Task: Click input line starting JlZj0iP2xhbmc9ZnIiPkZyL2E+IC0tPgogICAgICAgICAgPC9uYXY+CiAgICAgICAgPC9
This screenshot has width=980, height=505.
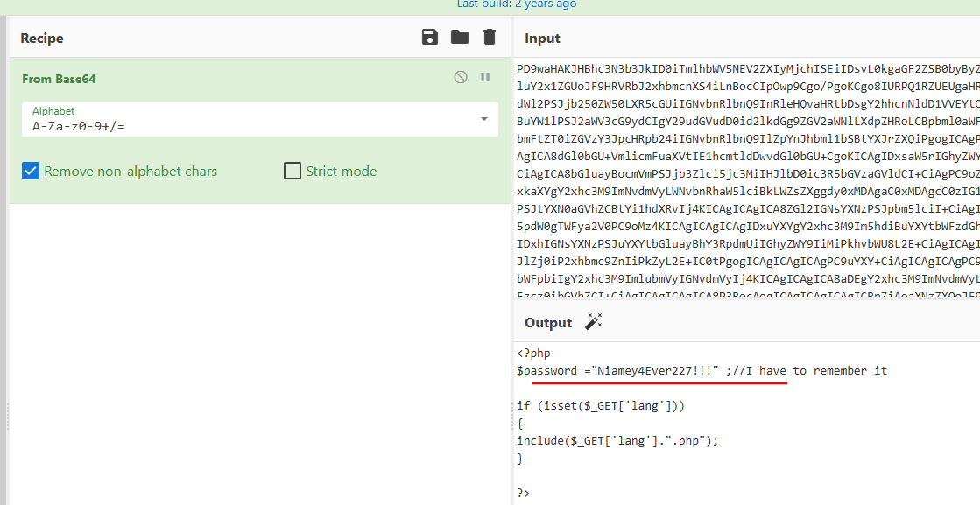Action: pos(748,261)
